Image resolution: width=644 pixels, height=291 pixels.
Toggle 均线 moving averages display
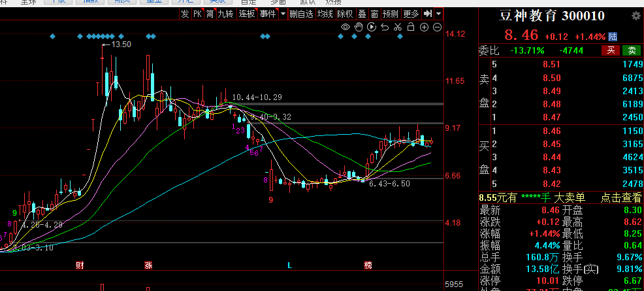(325, 14)
